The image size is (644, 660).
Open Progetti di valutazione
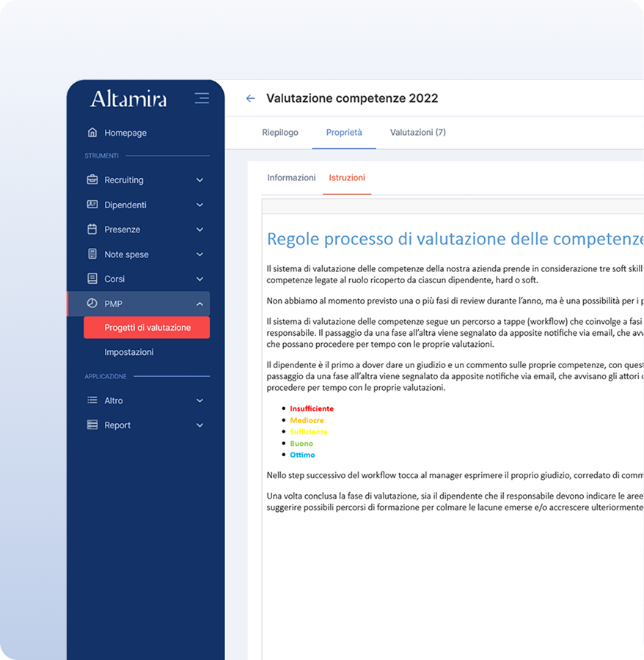click(x=146, y=327)
